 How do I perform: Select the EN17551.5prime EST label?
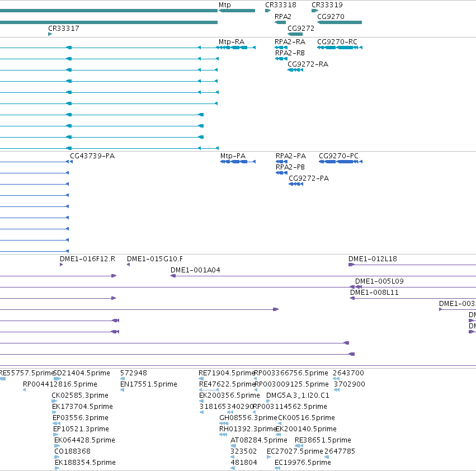[149, 384]
